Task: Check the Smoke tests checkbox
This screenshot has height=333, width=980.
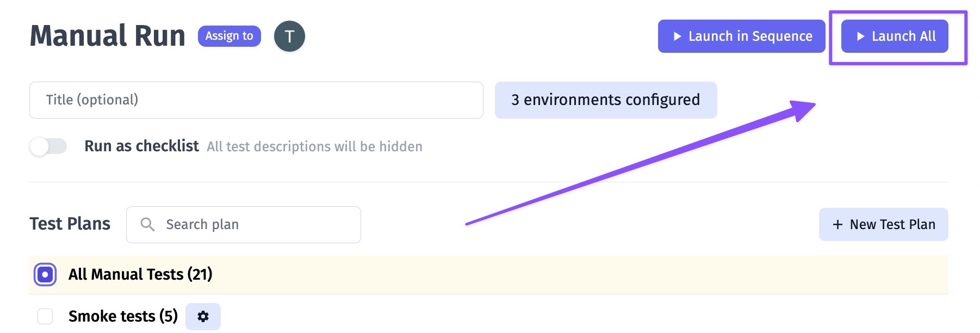Action: [45, 316]
